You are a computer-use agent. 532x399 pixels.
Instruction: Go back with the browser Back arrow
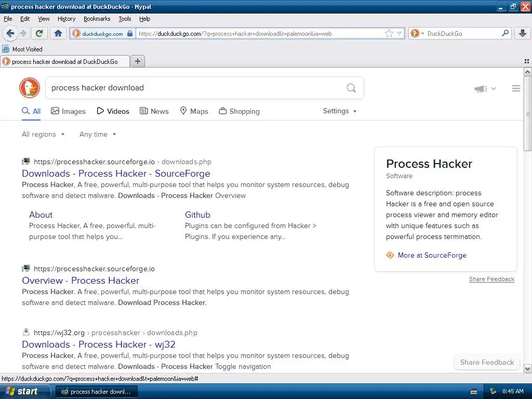tap(10, 33)
